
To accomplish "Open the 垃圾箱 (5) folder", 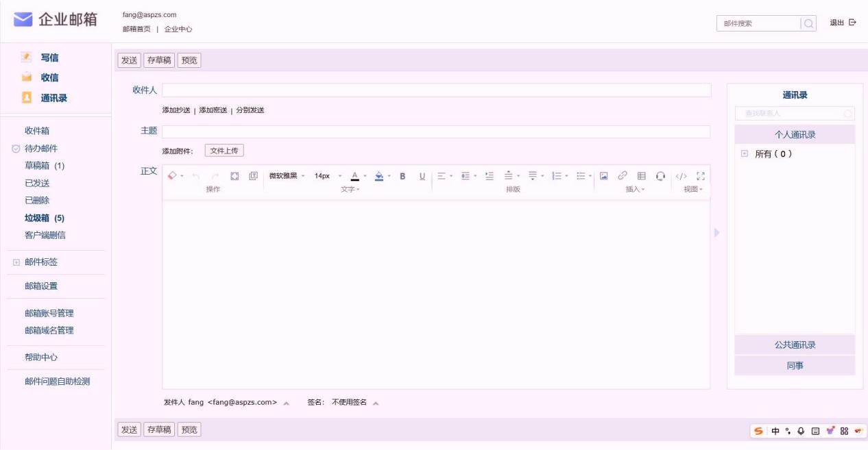I will pyautogui.click(x=45, y=218).
